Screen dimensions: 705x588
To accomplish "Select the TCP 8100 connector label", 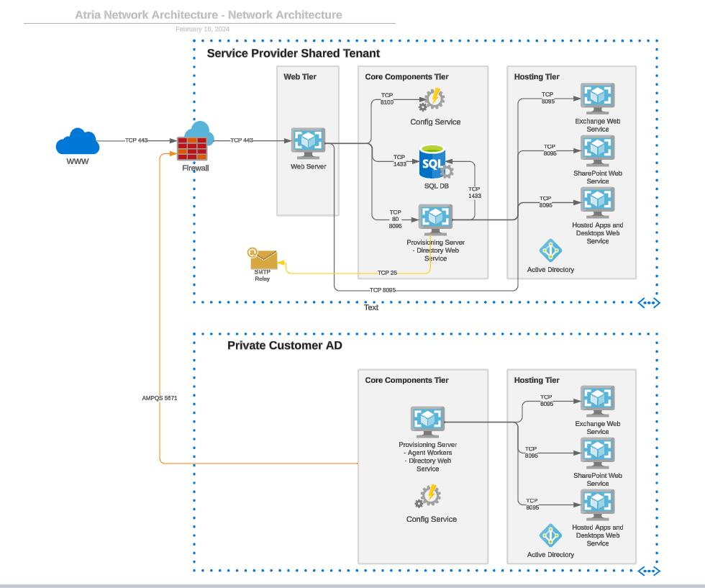I will [387, 99].
